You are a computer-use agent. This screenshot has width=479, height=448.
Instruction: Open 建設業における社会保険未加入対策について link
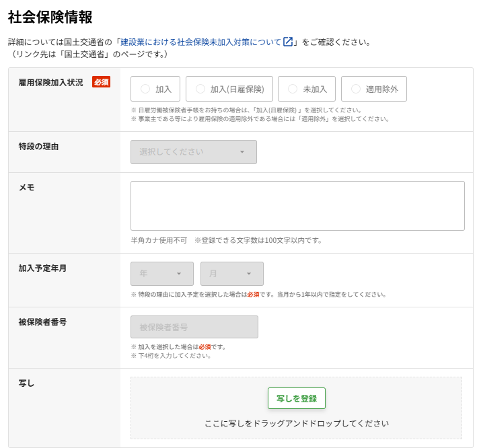pos(200,42)
